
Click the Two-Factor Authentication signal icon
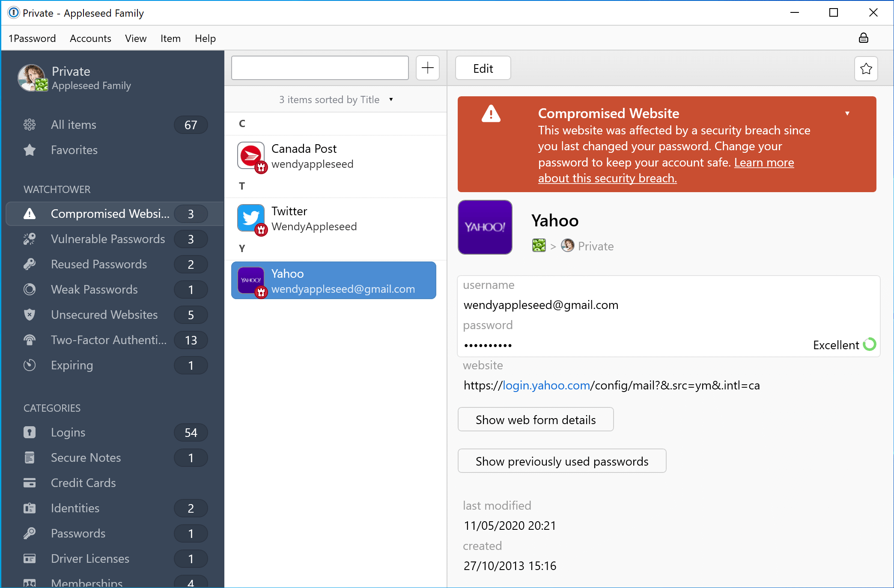tap(30, 340)
